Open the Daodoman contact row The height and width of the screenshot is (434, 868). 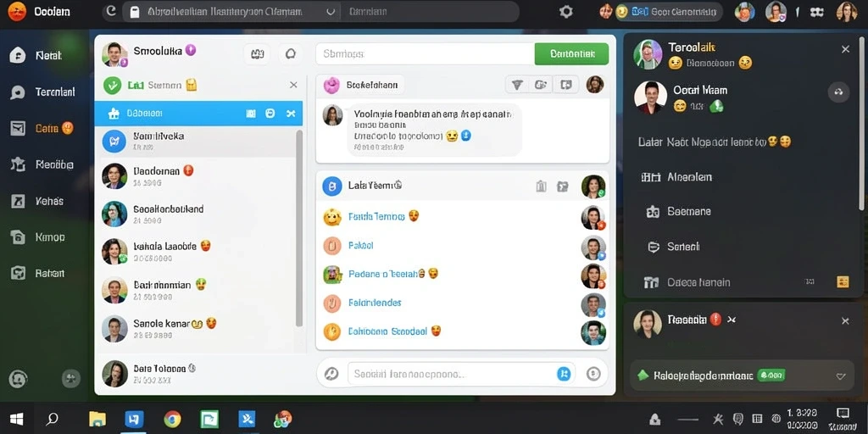(x=196, y=176)
